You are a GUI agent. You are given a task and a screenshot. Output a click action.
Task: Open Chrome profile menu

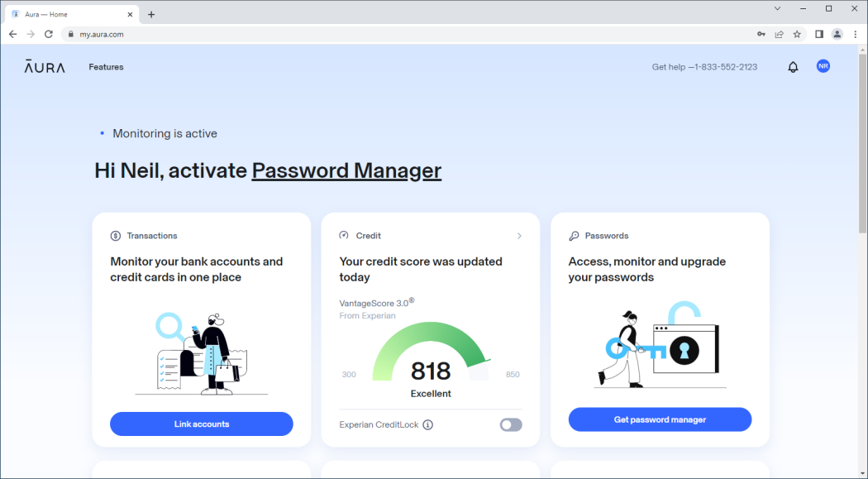point(837,35)
